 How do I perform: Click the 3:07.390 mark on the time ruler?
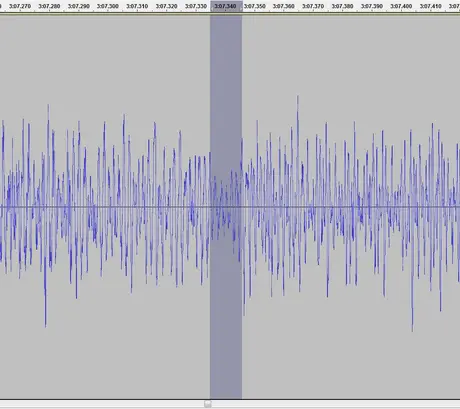coord(372,6)
